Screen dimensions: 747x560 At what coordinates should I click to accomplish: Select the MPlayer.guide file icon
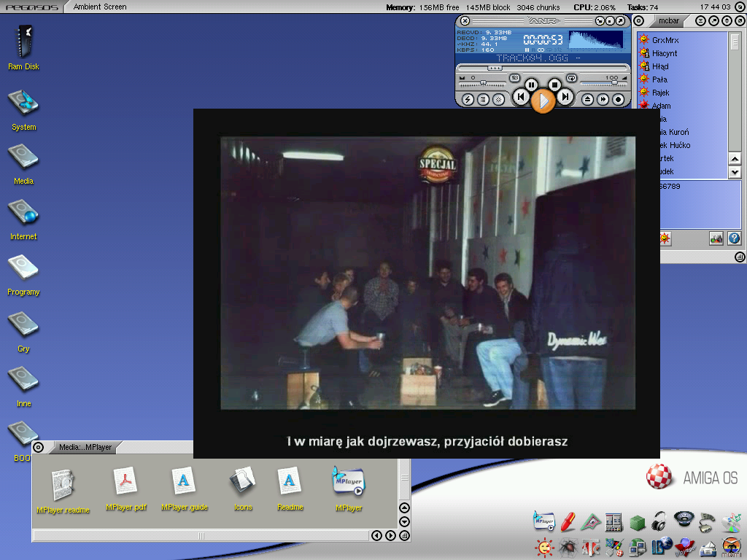pyautogui.click(x=184, y=489)
